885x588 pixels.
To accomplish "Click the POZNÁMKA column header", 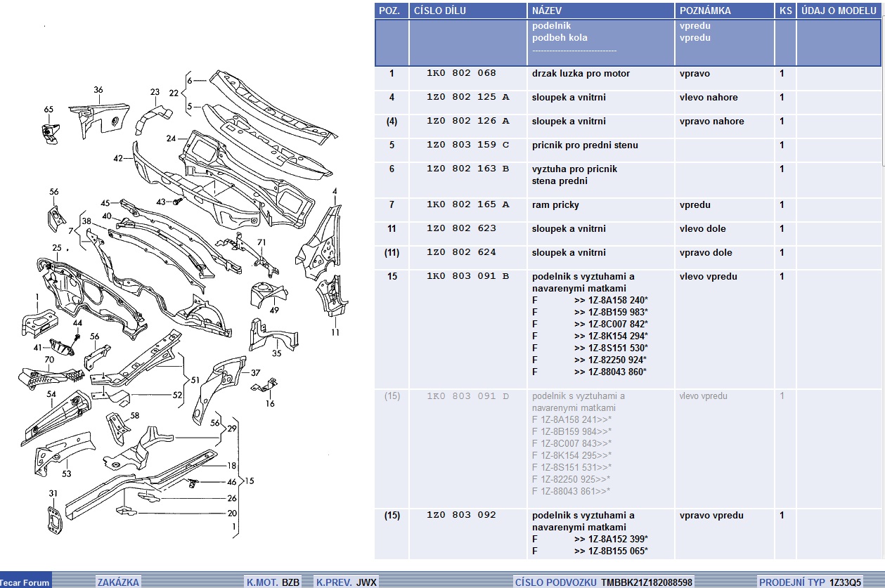I will pyautogui.click(x=705, y=11).
